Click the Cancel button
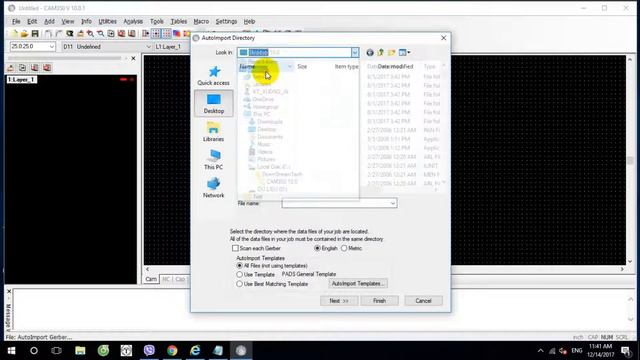Image resolution: width=640 pixels, height=360 pixels. click(x=423, y=301)
